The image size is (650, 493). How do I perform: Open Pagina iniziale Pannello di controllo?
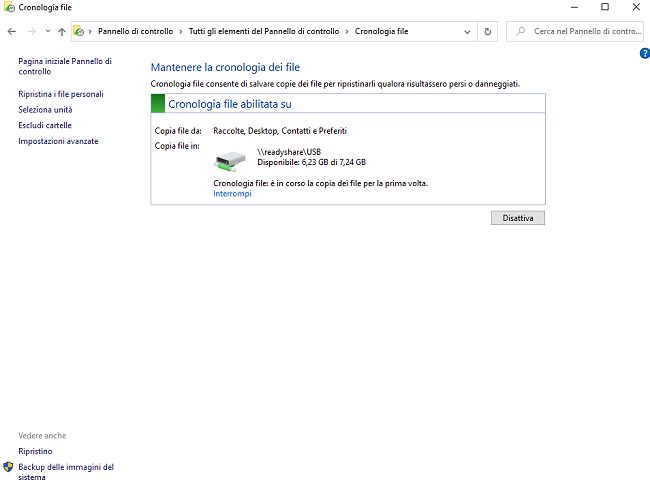click(65, 66)
